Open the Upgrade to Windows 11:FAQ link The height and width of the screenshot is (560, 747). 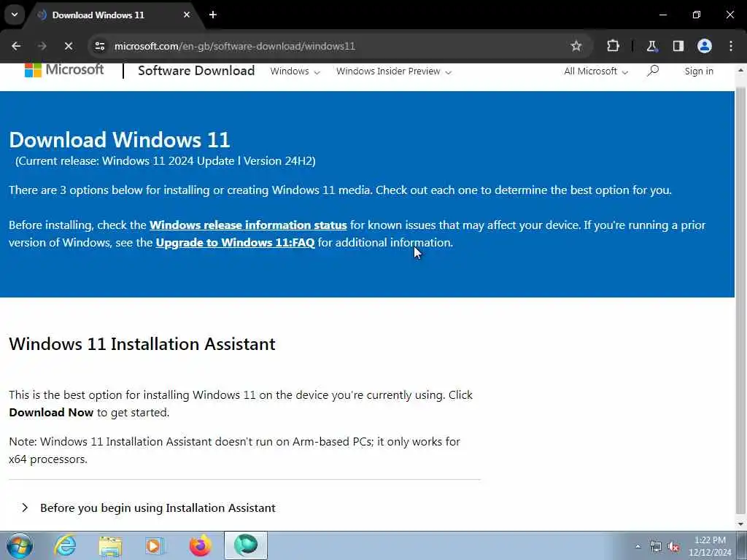[x=236, y=243]
